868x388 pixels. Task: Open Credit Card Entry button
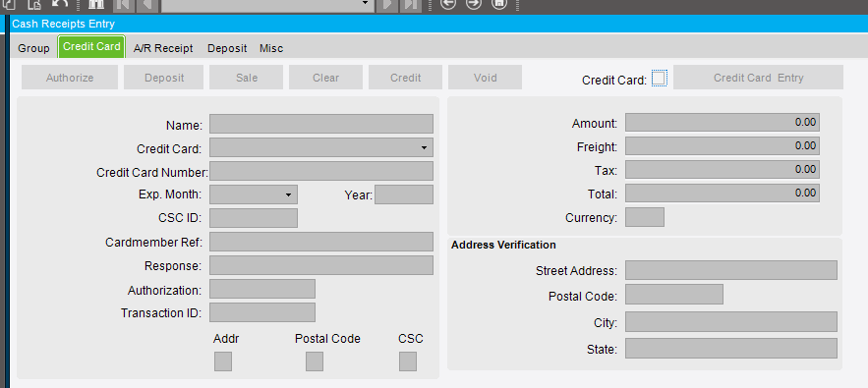[x=758, y=78]
